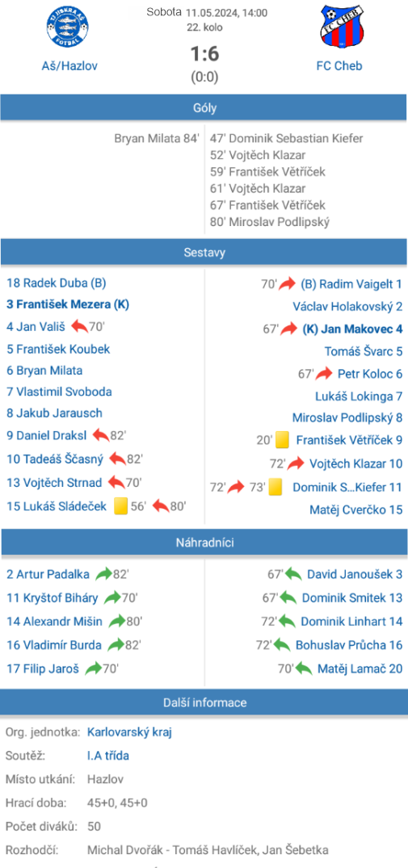The width and height of the screenshot is (408, 868).
Task: Click yellow card icon next to František Větříček
Action: click(x=282, y=440)
